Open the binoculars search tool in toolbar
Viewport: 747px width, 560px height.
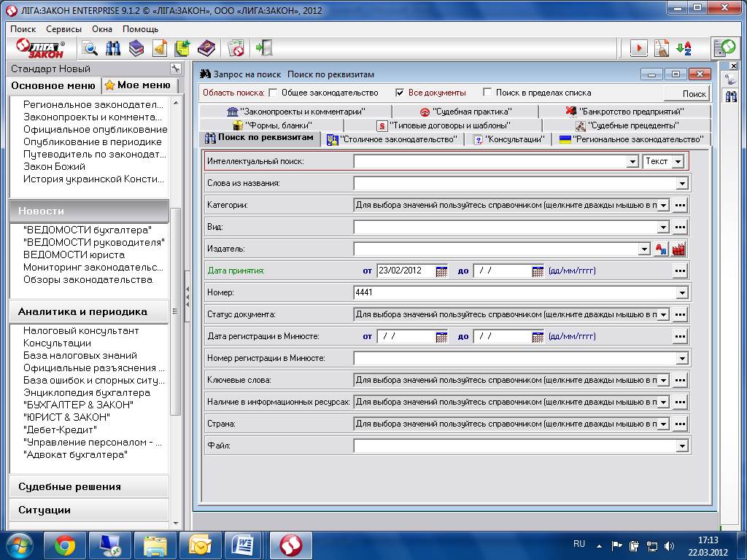coord(113,48)
